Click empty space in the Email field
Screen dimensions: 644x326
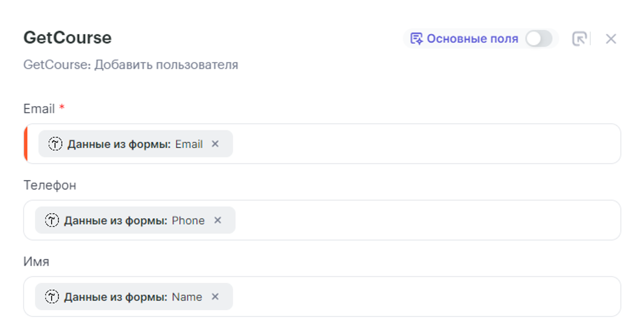pos(424,144)
